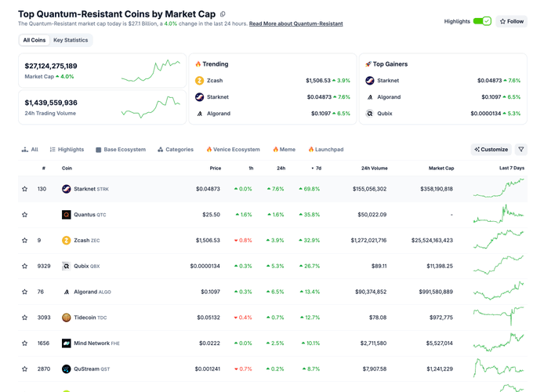Sort by the 24h column header
This screenshot has height=392, width=533.
pyautogui.click(x=281, y=168)
